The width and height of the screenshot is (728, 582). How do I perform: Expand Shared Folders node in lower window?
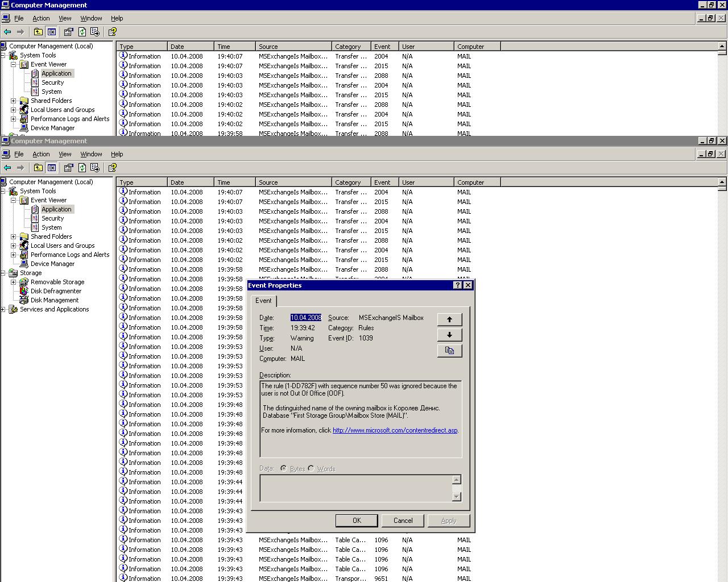click(x=14, y=236)
